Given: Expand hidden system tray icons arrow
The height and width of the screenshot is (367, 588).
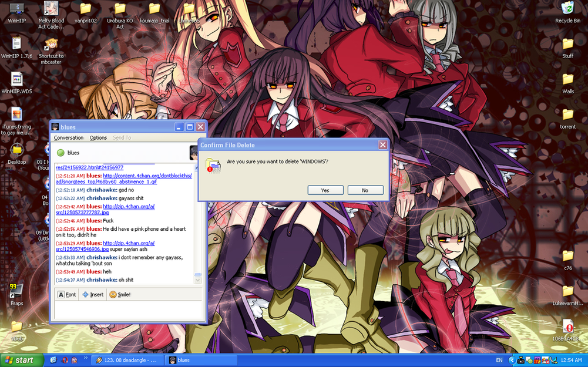Looking at the screenshot, I should (x=512, y=361).
